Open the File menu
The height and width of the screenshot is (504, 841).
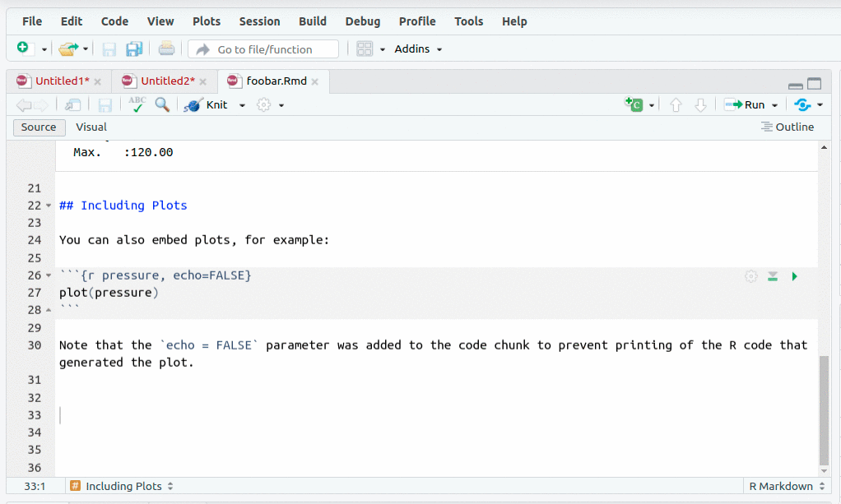coord(32,21)
